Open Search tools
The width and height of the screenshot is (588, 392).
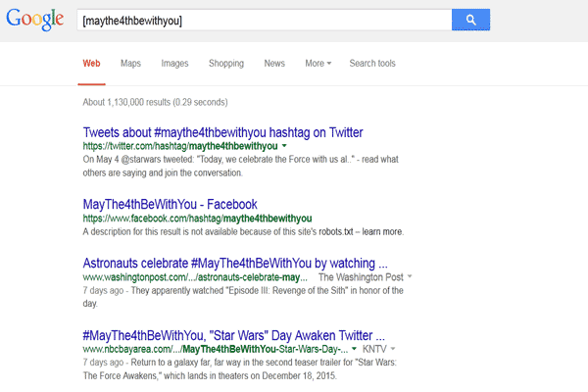click(372, 64)
